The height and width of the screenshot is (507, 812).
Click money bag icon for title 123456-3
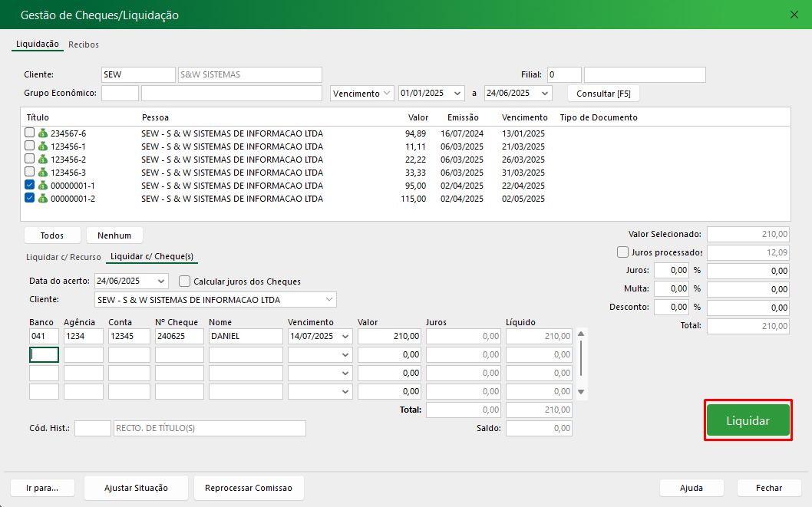43,173
